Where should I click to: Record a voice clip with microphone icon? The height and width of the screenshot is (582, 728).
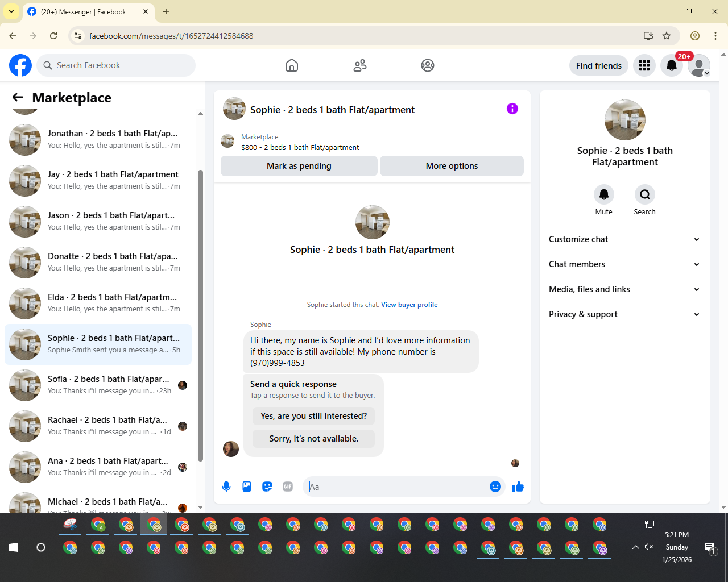coord(226,487)
